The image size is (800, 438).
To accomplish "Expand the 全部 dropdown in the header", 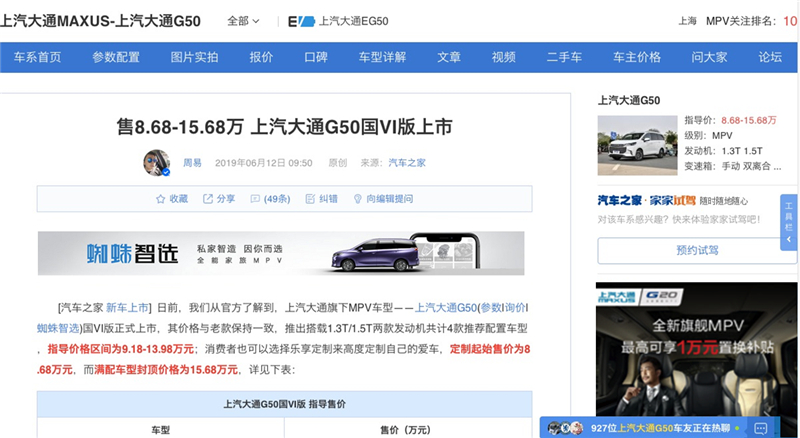I will (x=243, y=21).
